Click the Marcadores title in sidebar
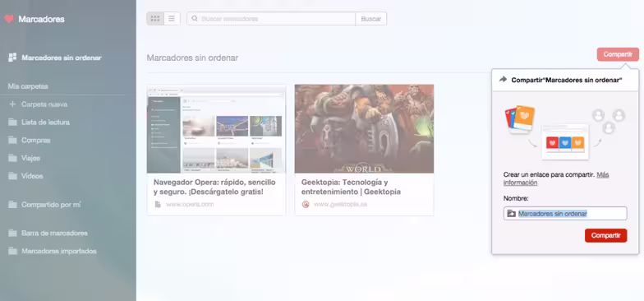Screen dimensions: 644x301 41,20
